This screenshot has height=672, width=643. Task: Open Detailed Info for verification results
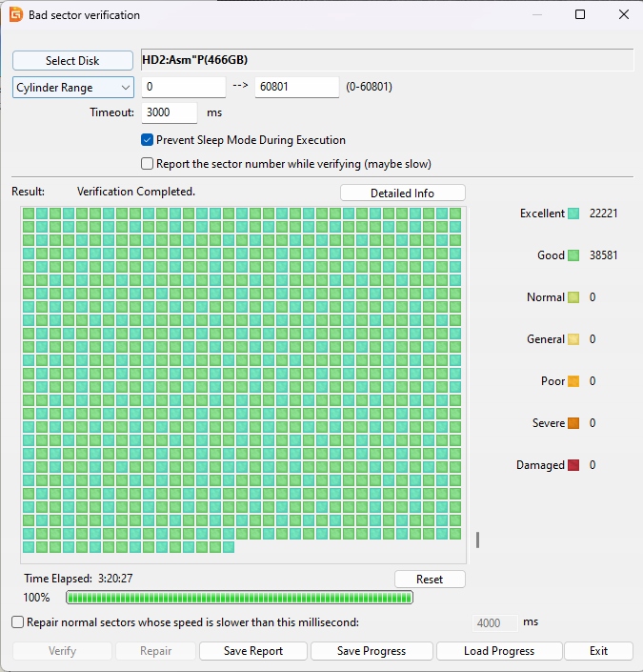[402, 193]
